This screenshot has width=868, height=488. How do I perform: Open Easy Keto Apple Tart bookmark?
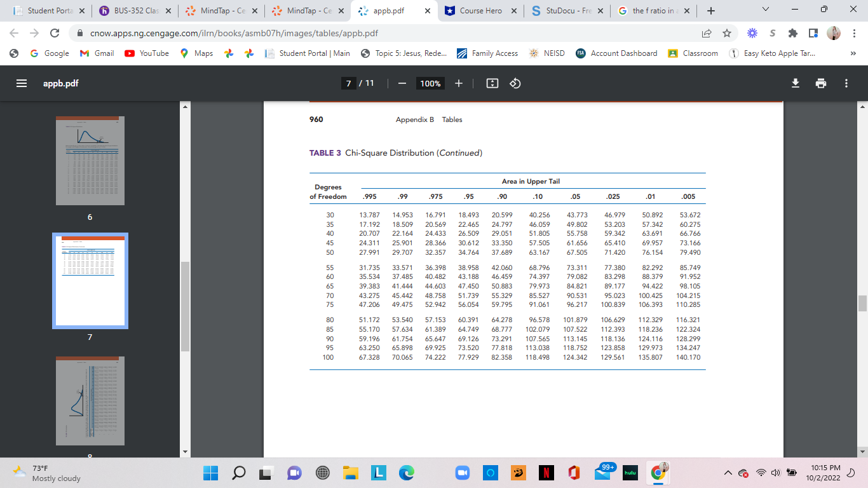pyautogui.click(x=773, y=53)
